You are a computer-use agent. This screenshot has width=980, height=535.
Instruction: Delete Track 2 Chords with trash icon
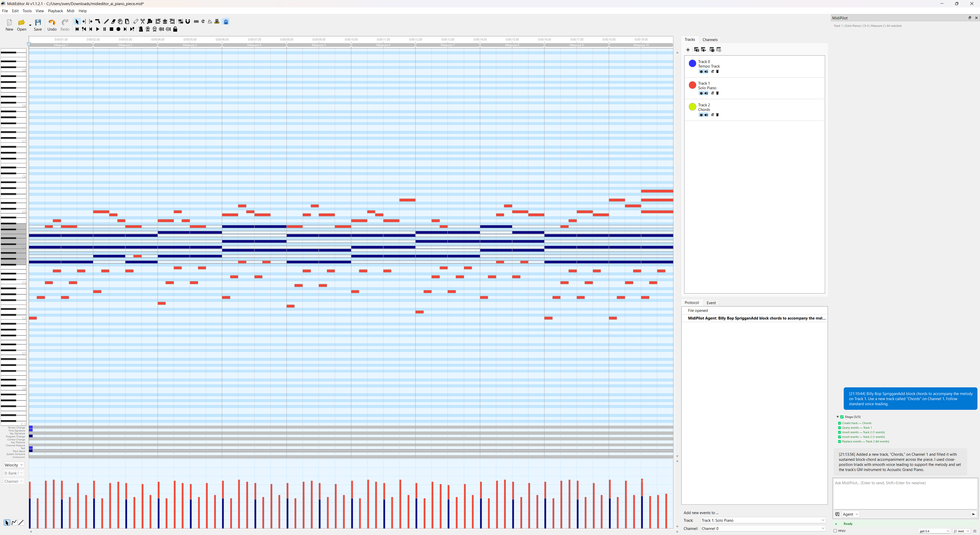[717, 115]
